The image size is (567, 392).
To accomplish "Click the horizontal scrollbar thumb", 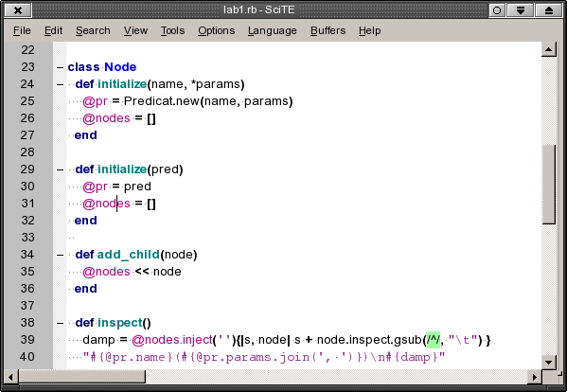I will 81,377.
